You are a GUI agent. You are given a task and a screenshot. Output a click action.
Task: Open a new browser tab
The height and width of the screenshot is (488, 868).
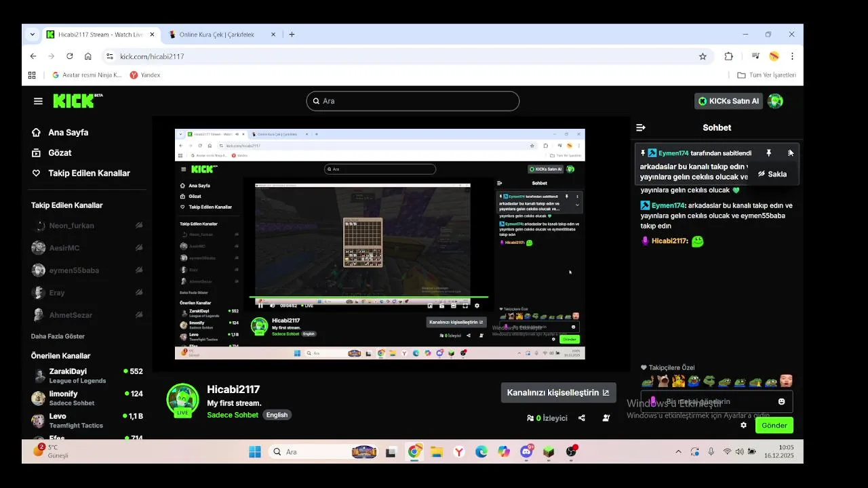click(292, 35)
